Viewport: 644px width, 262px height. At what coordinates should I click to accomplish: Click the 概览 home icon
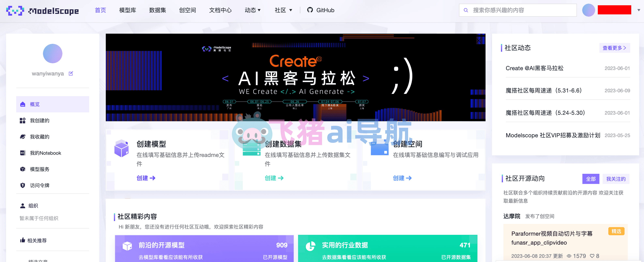click(x=23, y=104)
